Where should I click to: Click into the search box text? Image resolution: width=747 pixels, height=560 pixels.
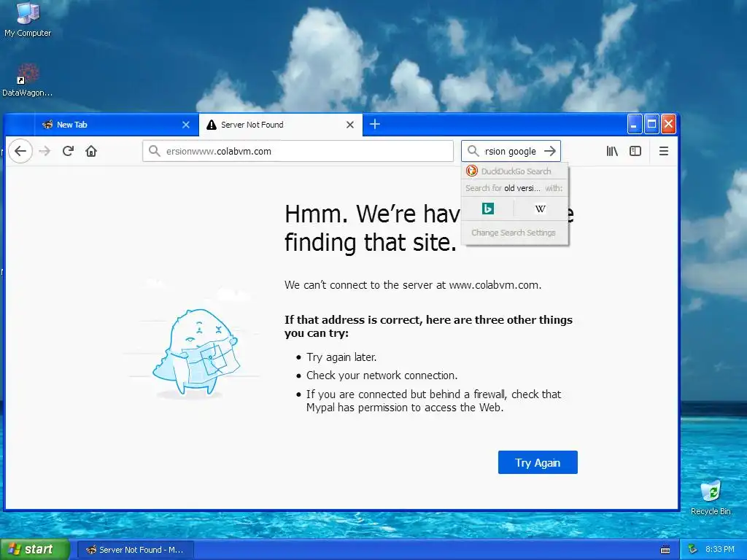(x=510, y=152)
